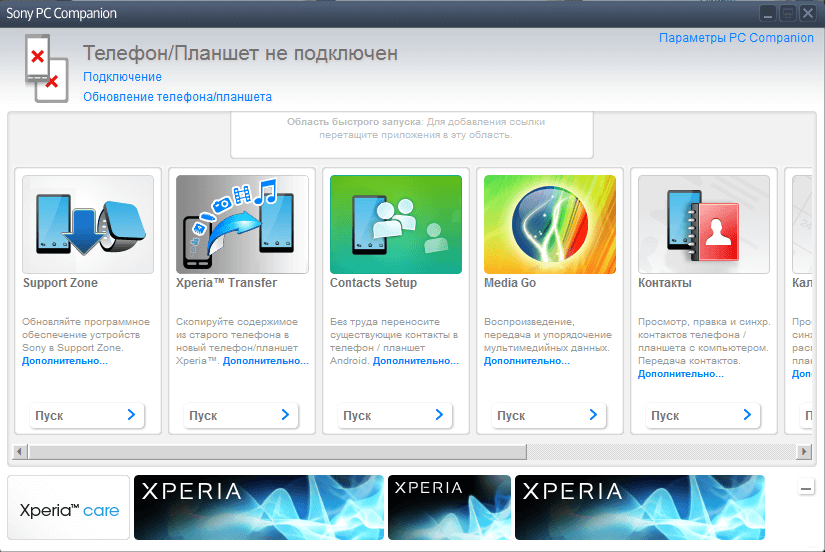Open the small middle Xperia banner
Viewport: 825px width, 552px height.
[449, 508]
